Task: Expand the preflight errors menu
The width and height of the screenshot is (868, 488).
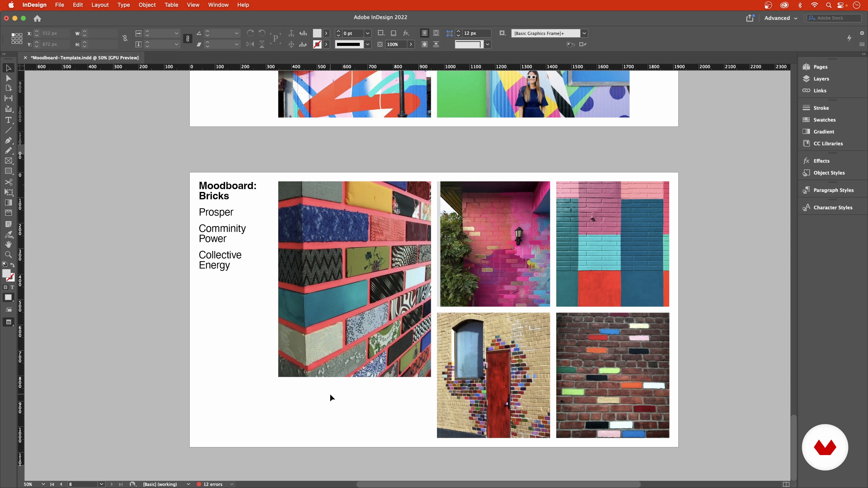Action: [x=232, y=484]
